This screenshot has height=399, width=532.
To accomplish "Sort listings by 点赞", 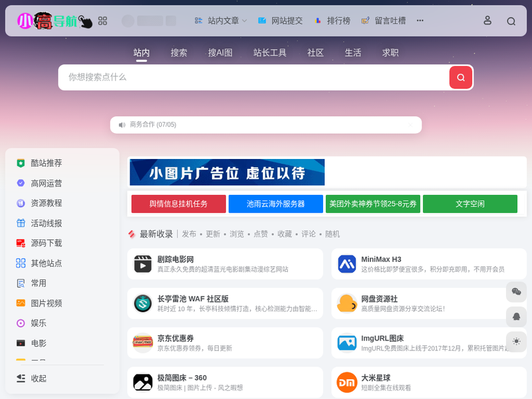I will [261, 234].
